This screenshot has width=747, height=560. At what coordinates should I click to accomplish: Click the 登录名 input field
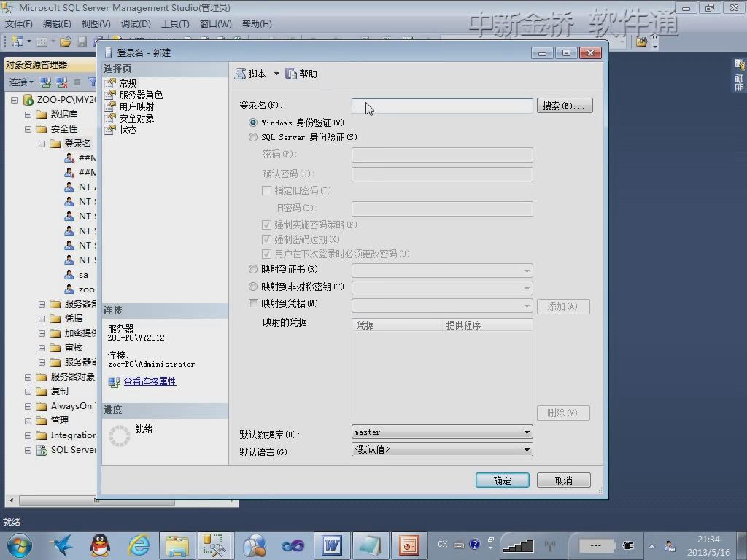click(x=442, y=106)
